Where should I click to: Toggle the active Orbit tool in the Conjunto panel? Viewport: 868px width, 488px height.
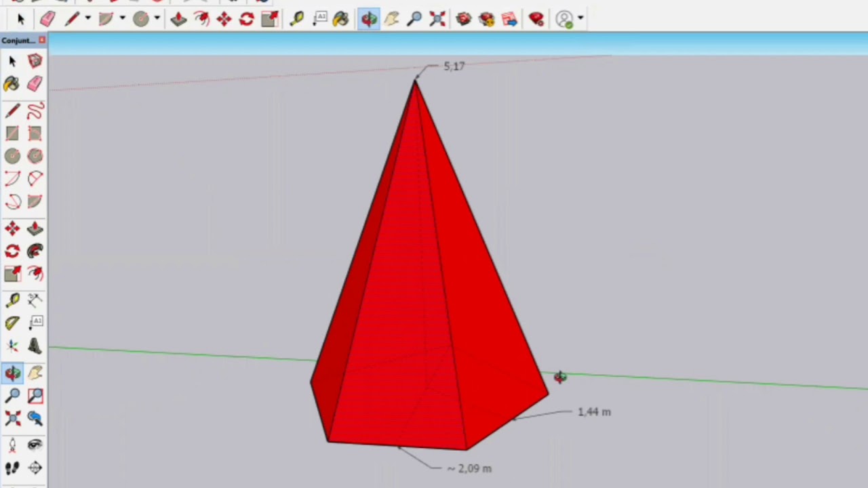(x=12, y=373)
